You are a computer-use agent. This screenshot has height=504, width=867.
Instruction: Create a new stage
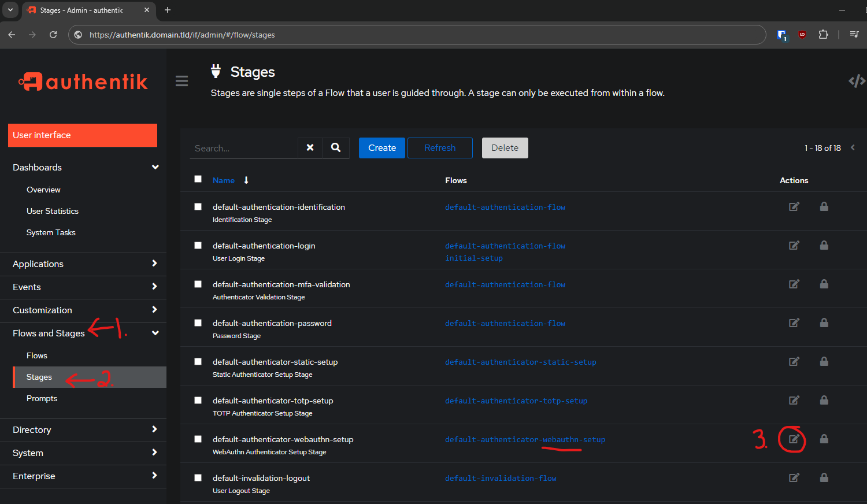click(x=382, y=148)
